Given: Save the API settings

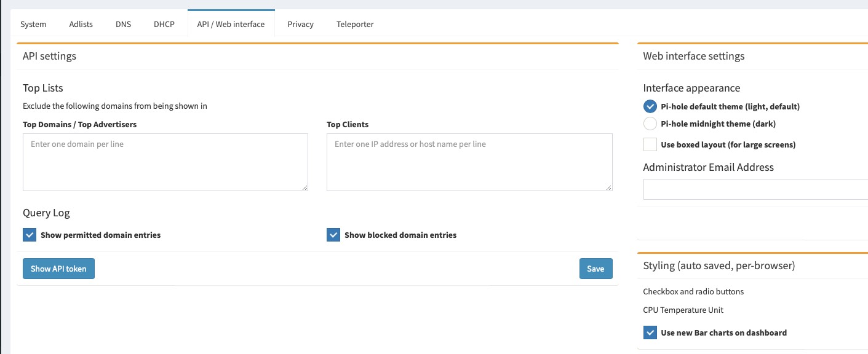Looking at the screenshot, I should pyautogui.click(x=595, y=269).
